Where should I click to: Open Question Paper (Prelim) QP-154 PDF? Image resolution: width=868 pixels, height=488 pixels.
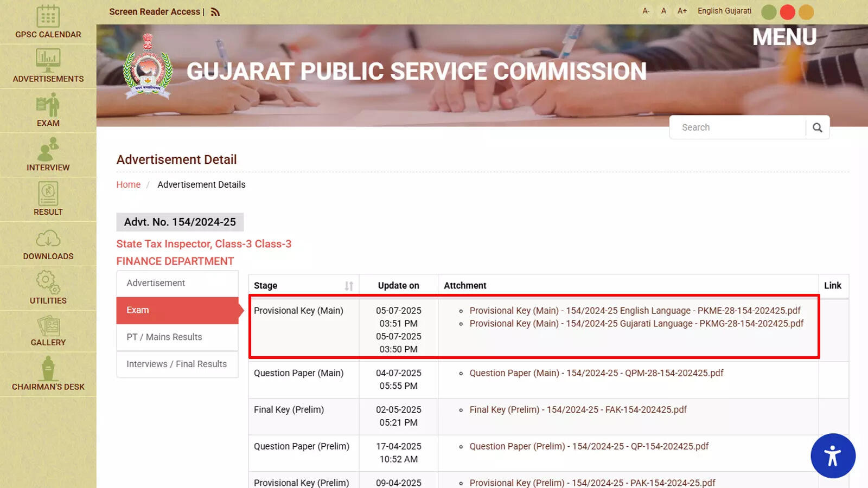589,446
